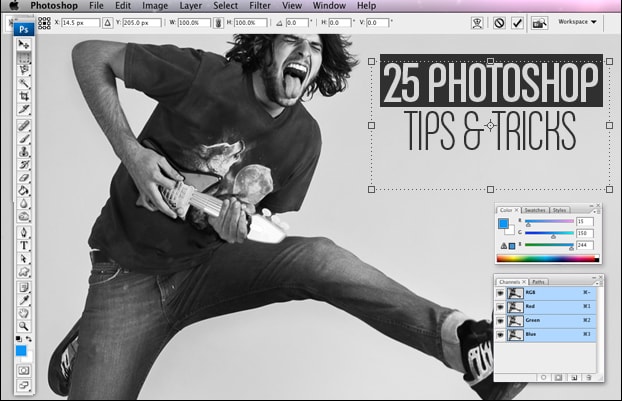The width and height of the screenshot is (622, 401).
Task: Swap foreground and background colors
Action: pyautogui.click(x=29, y=339)
